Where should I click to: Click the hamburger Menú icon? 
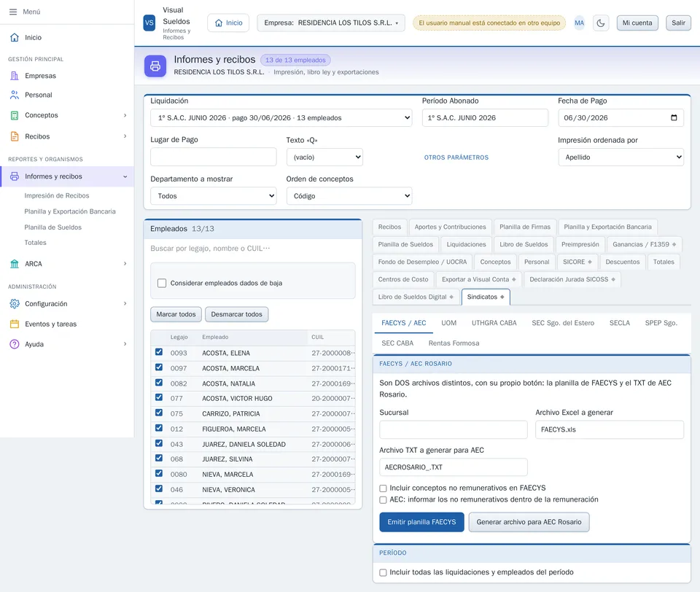13,12
